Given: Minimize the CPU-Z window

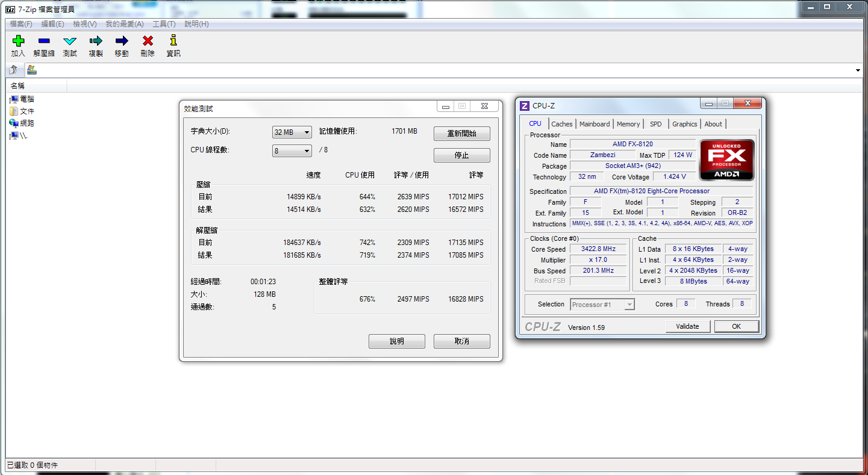Looking at the screenshot, I should click(709, 104).
